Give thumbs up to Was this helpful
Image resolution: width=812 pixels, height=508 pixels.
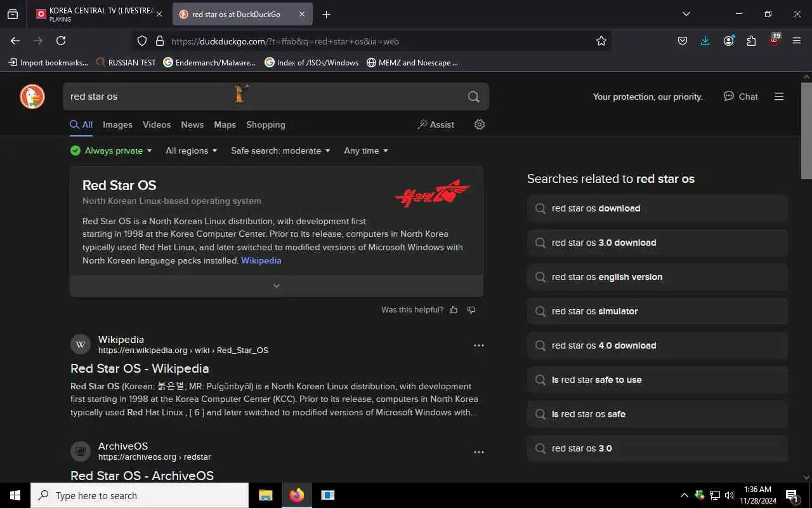[454, 310]
